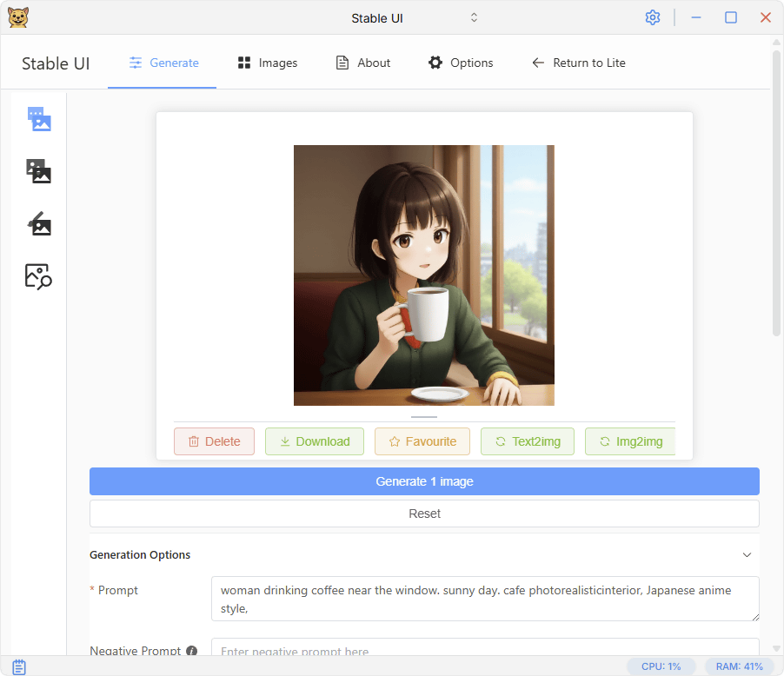Image resolution: width=784 pixels, height=676 pixels.
Task: Open the Stable UI title dropdown
Action: (x=474, y=17)
